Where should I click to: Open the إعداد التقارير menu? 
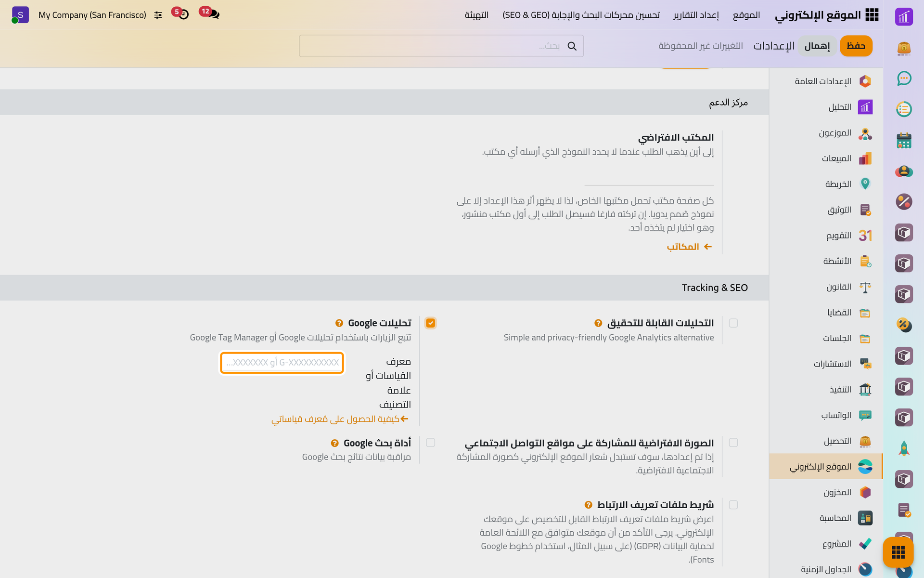coord(696,15)
